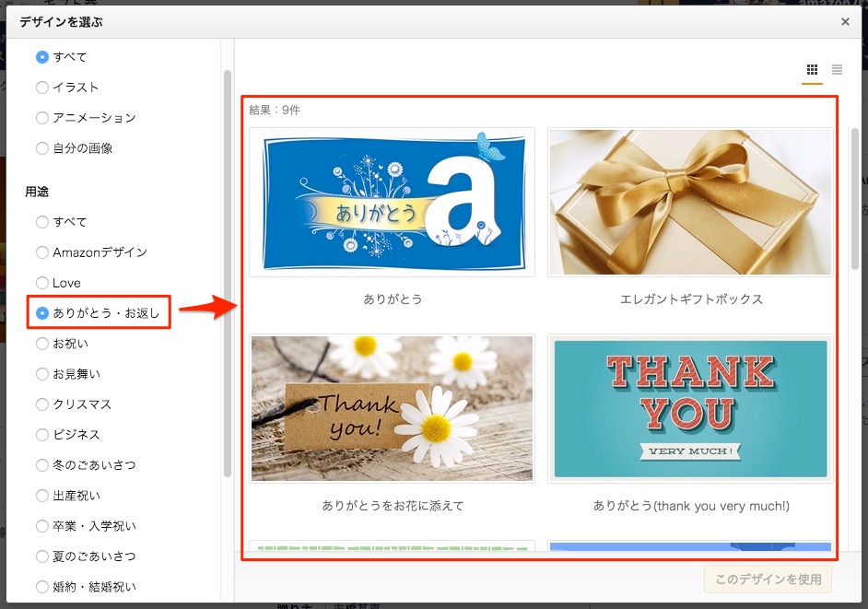The width and height of the screenshot is (868, 609).
Task: Choose the teal THANK YOU VERY MUCH design
Action: [x=690, y=408]
